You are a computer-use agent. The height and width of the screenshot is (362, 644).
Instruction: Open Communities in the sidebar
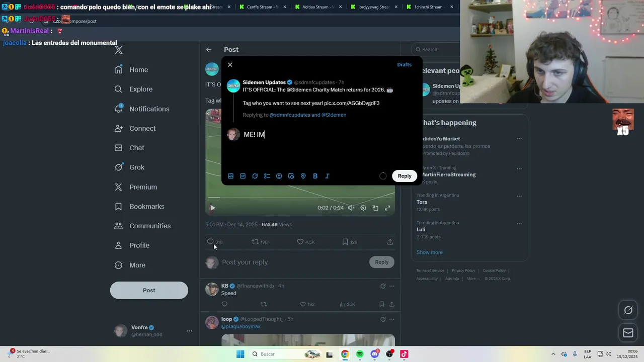[142, 226]
